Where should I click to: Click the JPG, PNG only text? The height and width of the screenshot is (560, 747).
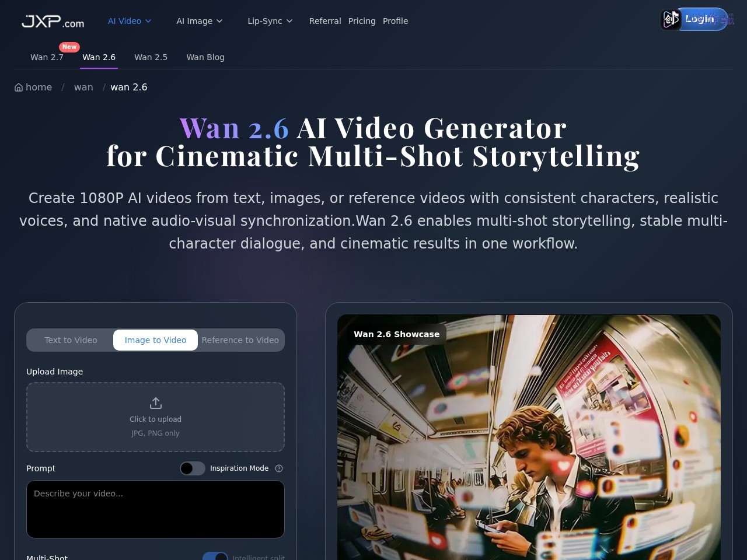coord(155,433)
